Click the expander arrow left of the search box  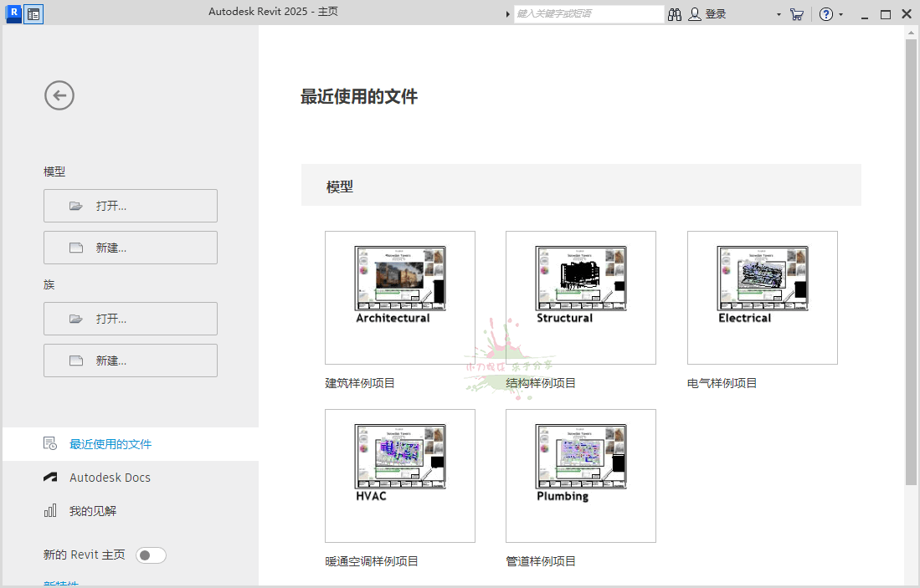pos(508,13)
